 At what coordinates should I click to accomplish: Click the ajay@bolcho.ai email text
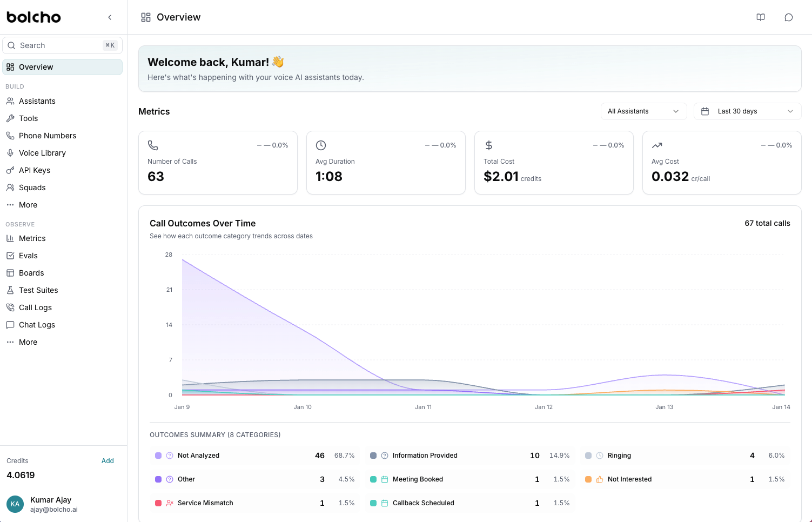coord(54,510)
